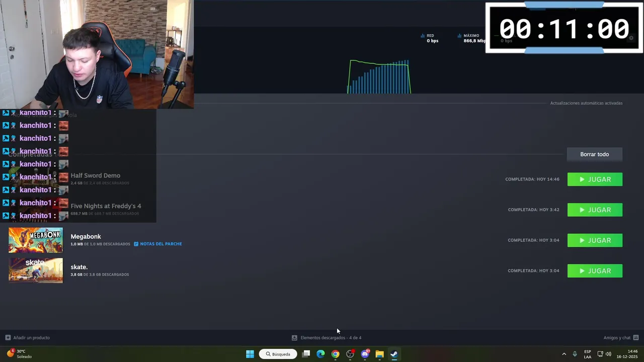Viewport: 644px width, 362px height.
Task: Launch Megabonk with its JUGAR button
Action: (595, 240)
